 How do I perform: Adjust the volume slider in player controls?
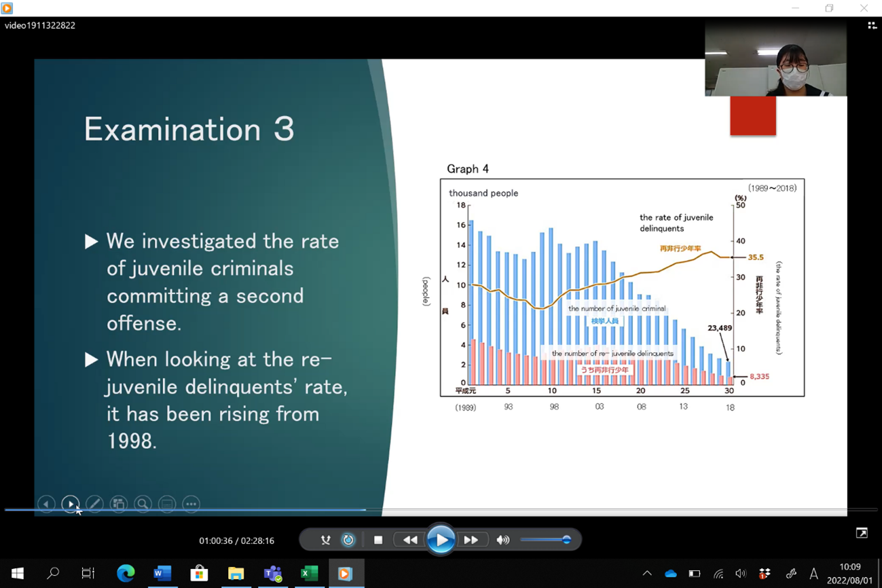pos(545,540)
